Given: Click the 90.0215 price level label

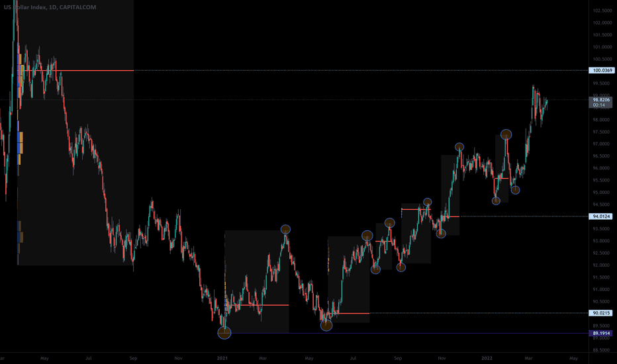Looking at the screenshot, I should click(x=601, y=313).
